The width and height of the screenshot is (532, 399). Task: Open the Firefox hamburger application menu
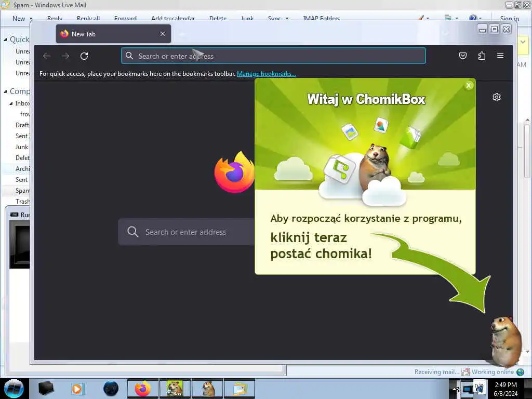pyautogui.click(x=500, y=56)
